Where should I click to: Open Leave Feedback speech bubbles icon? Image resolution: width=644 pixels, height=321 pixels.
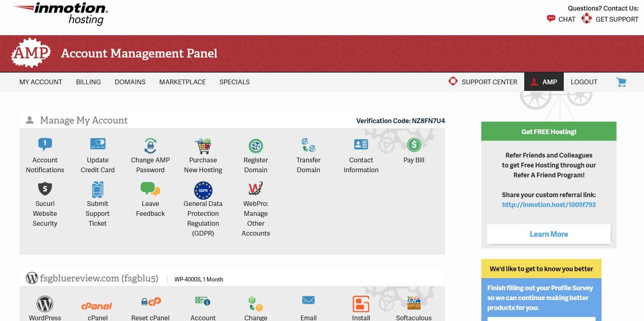coord(150,189)
